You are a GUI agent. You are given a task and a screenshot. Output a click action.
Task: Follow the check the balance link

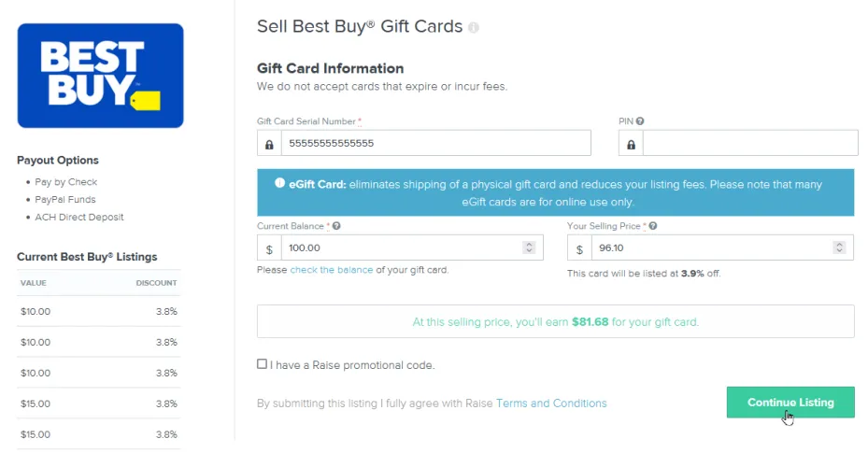[x=332, y=270]
